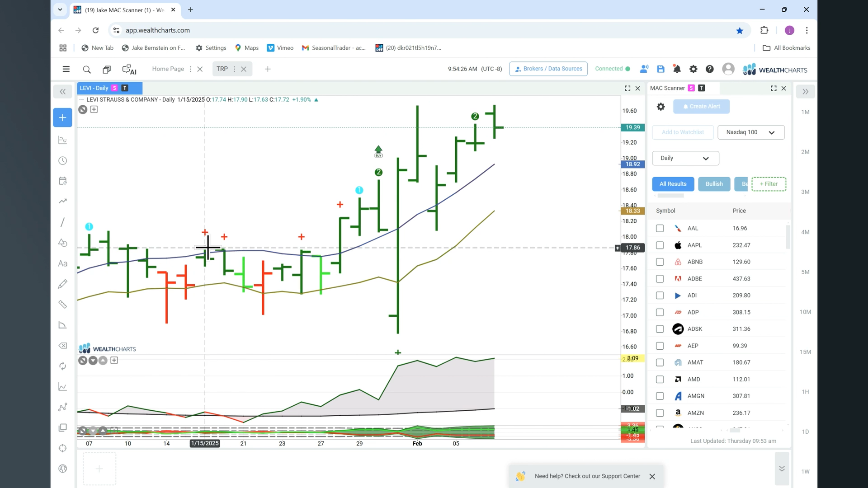Select the All Results filter tab
Screen dimensions: 868x488
click(x=673, y=184)
